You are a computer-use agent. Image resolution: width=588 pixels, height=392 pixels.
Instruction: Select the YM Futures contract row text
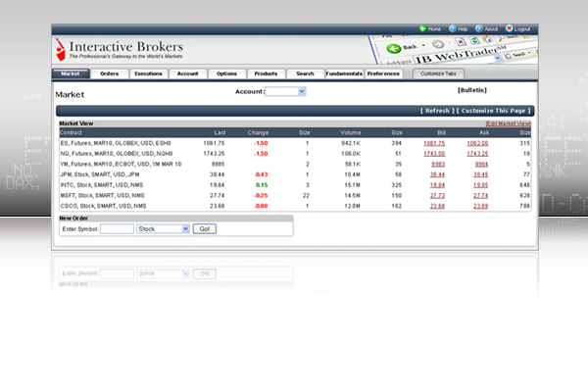point(121,165)
